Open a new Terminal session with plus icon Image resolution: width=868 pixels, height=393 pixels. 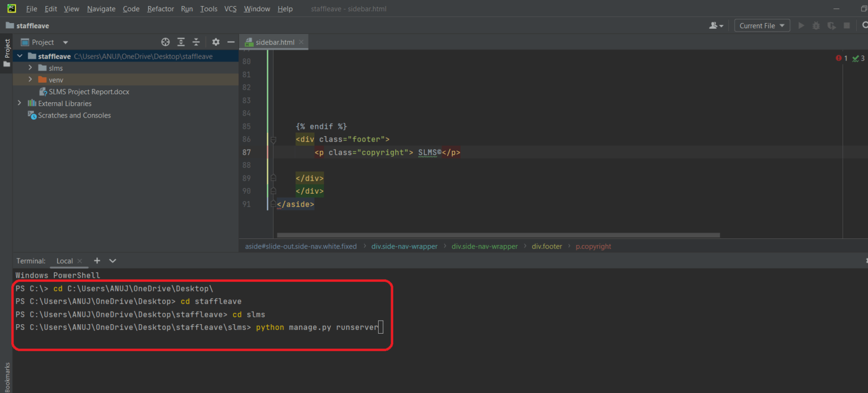[x=96, y=260]
